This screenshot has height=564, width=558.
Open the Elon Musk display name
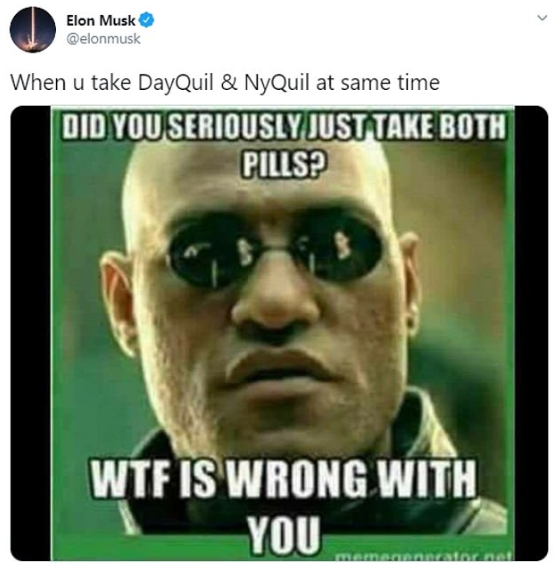pos(100,21)
